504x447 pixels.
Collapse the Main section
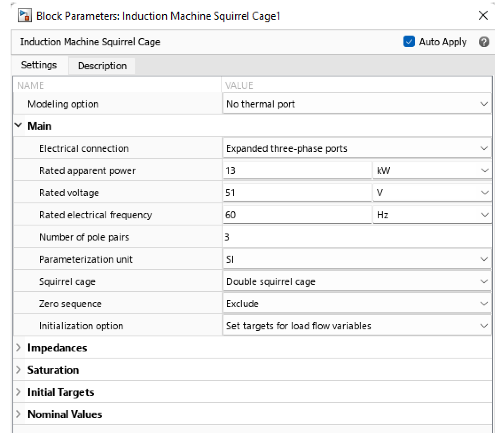click(x=18, y=126)
